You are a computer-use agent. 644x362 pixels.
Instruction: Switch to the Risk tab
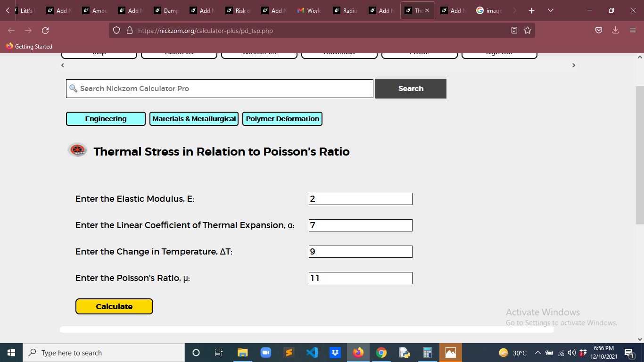click(239, 10)
